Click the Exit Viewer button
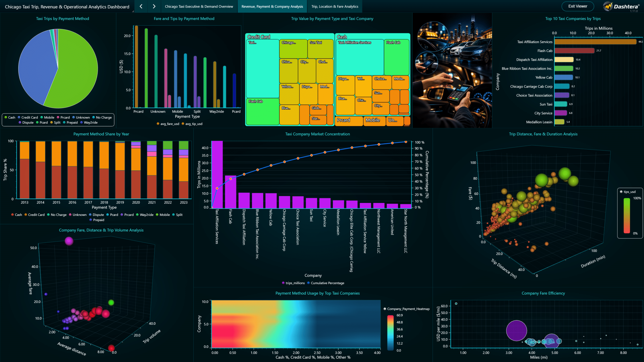The width and height of the screenshot is (644, 362). pyautogui.click(x=578, y=6)
